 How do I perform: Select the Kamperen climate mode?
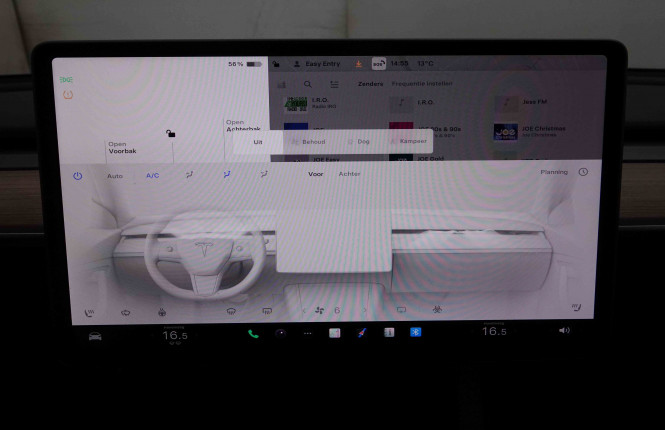pos(410,142)
